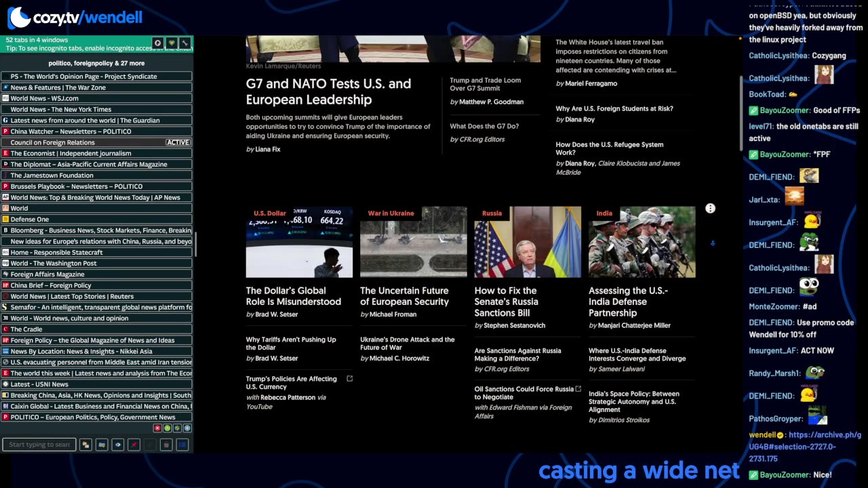The width and height of the screenshot is (868, 488).
Task: Click the round icon left of the heart
Action: point(157,43)
